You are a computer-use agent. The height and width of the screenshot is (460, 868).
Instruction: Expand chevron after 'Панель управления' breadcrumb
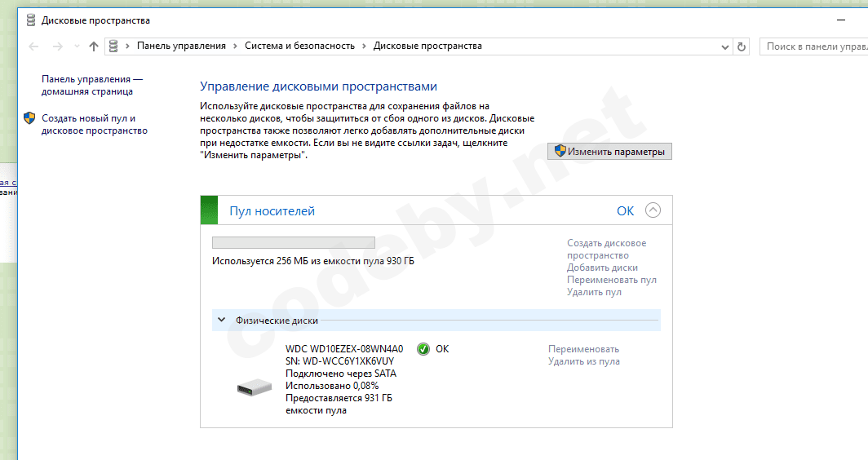coord(235,46)
